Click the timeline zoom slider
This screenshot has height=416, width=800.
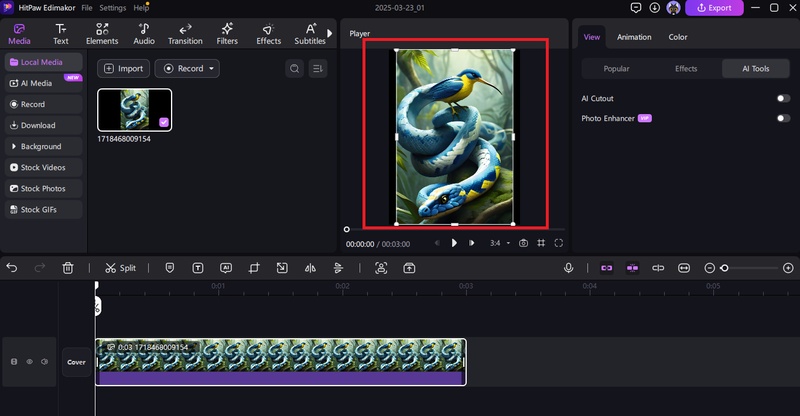[725, 268]
